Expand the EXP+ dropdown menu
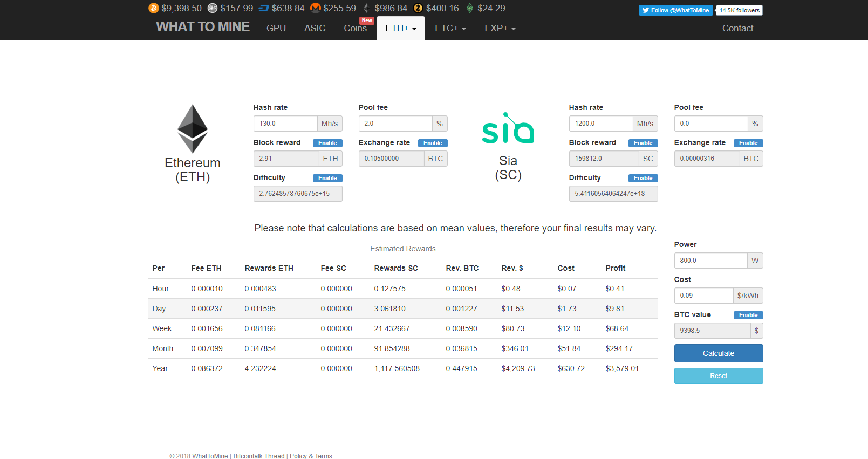 (x=500, y=28)
